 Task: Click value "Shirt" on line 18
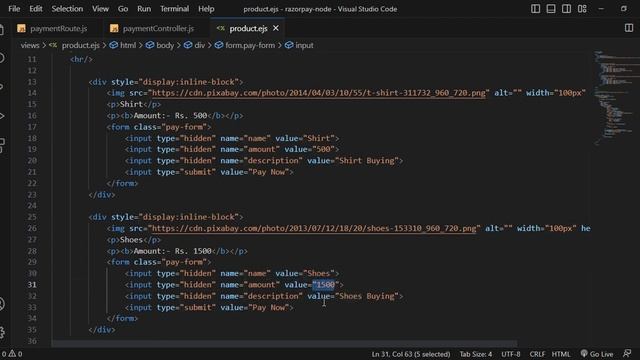point(318,138)
